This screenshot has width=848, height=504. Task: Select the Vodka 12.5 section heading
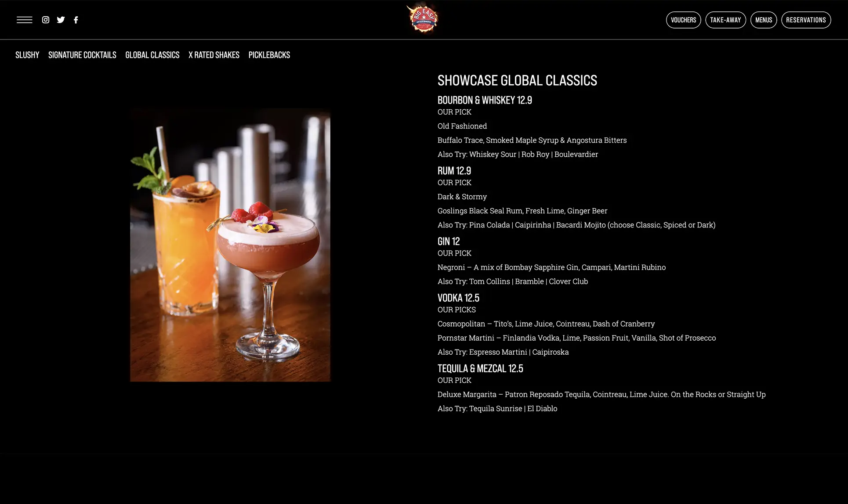click(x=458, y=298)
